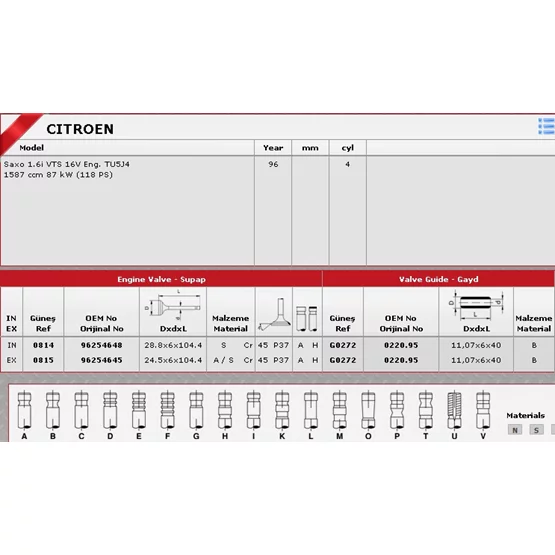
Task: Click the valve seat angle icon
Action: tap(274, 314)
